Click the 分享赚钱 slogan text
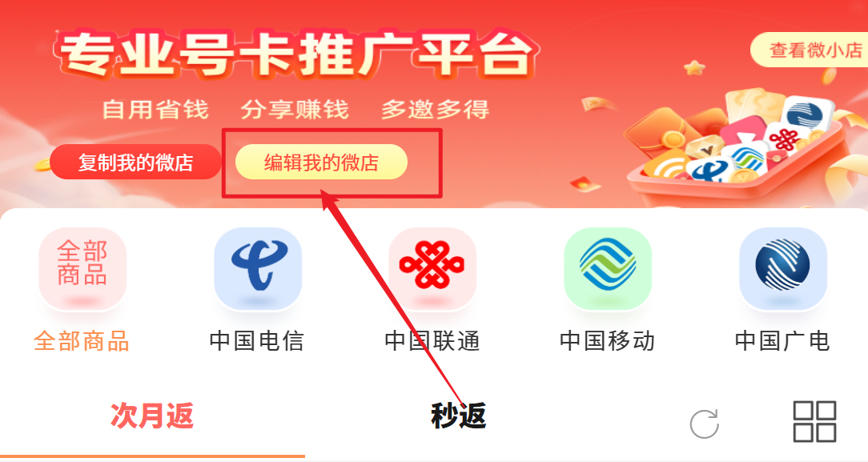Image resolution: width=868 pixels, height=462 pixels. tap(295, 110)
